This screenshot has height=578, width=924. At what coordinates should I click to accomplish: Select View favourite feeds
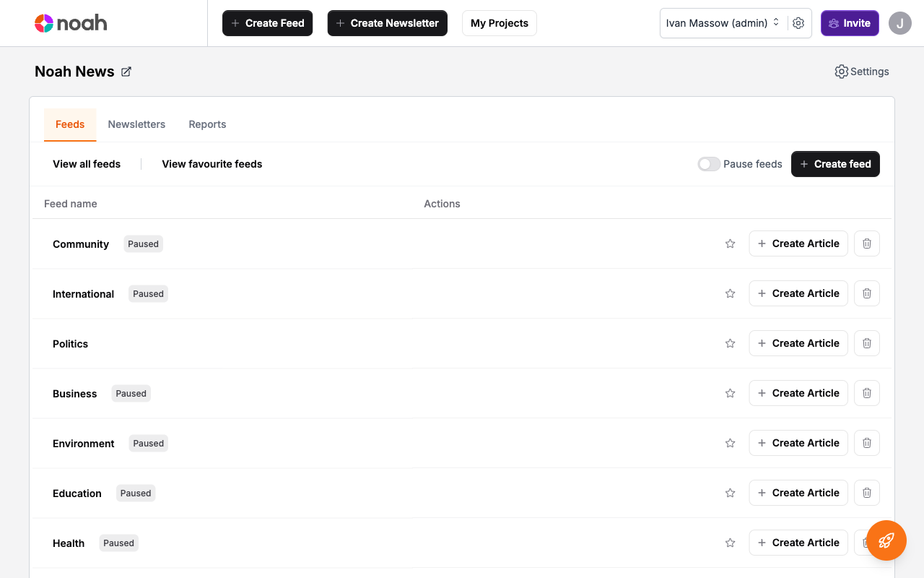coord(212,164)
